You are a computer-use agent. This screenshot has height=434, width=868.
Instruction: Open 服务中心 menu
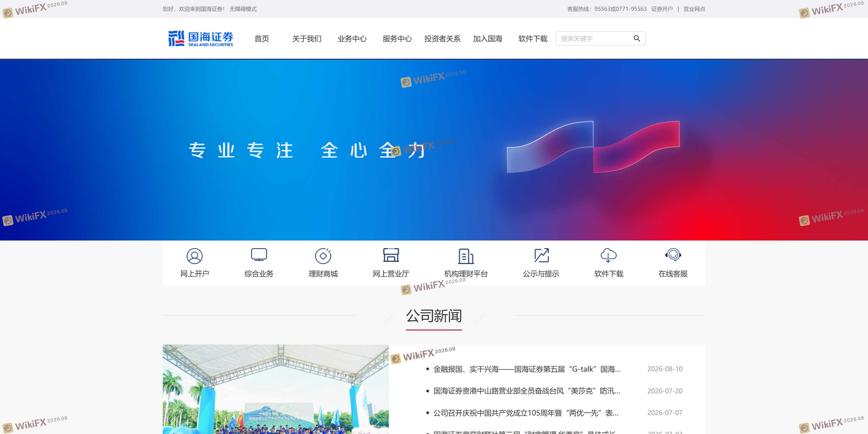click(397, 39)
